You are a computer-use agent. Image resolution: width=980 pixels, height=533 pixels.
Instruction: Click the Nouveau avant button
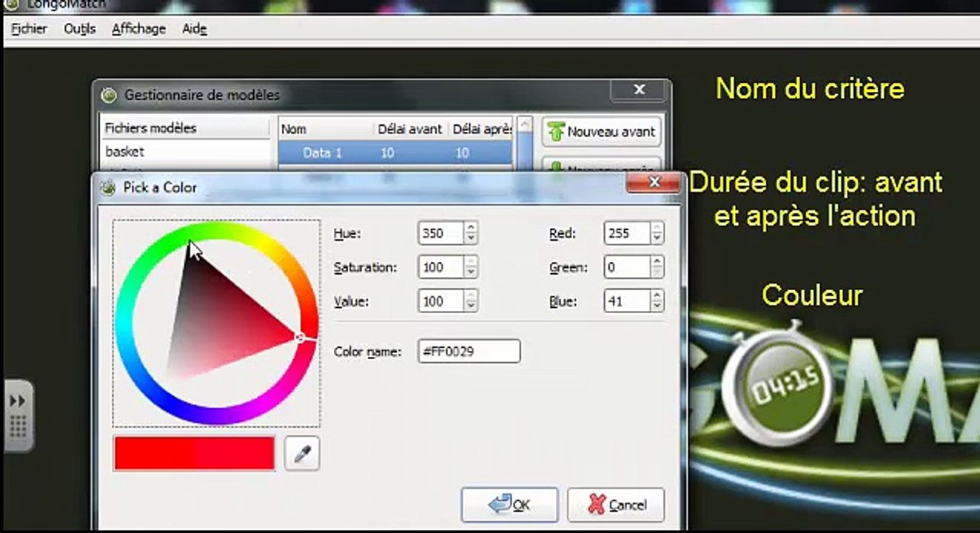pyautogui.click(x=601, y=132)
